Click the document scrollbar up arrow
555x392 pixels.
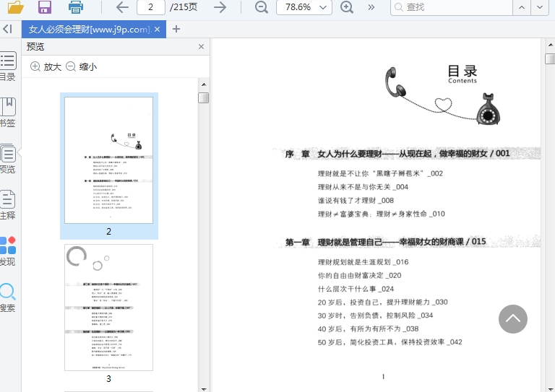(x=551, y=45)
